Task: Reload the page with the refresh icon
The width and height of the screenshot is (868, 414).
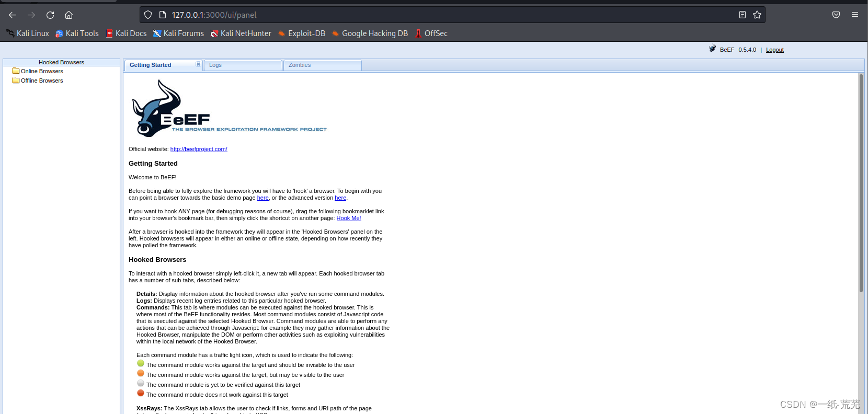Action: [x=50, y=15]
